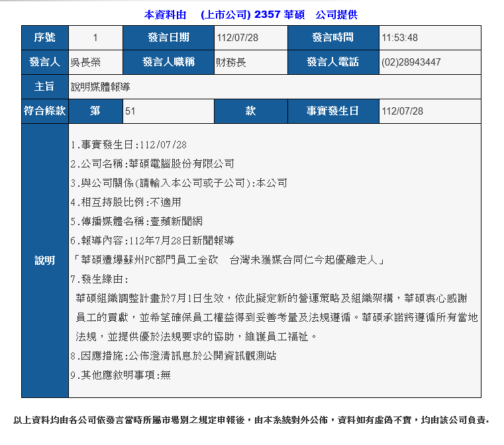Image resolution: width=504 pixels, height=445 pixels.
Task: Select the serial number value '1'
Action: click(x=95, y=38)
